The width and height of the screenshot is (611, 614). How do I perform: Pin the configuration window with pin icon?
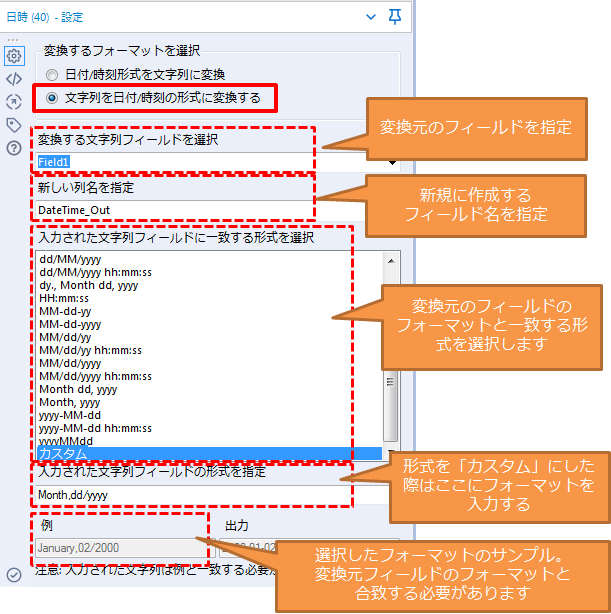[396, 16]
